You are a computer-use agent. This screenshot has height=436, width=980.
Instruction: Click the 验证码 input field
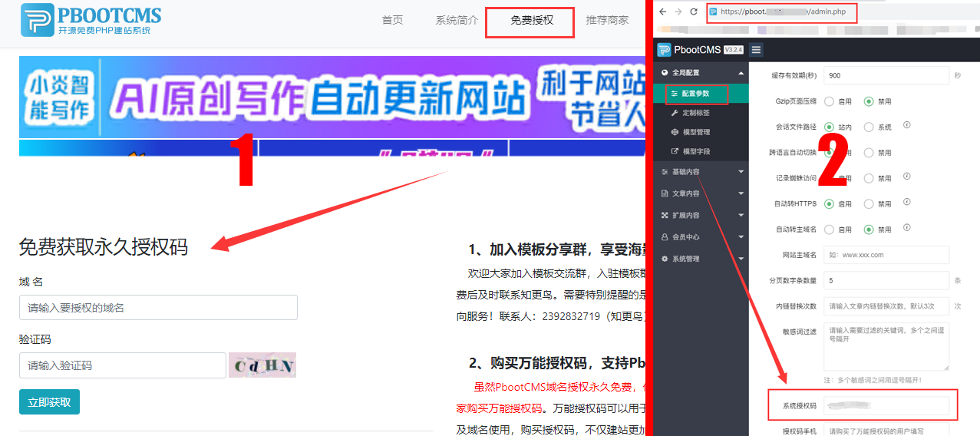[x=123, y=365]
